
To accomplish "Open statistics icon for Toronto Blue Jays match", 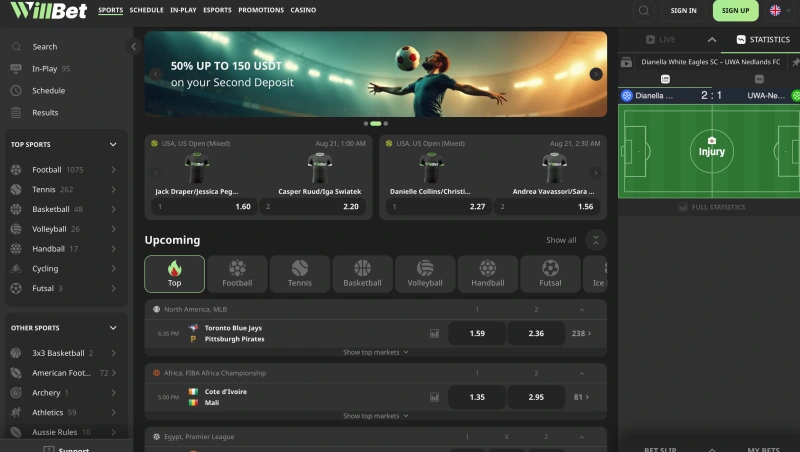I will tap(434, 333).
